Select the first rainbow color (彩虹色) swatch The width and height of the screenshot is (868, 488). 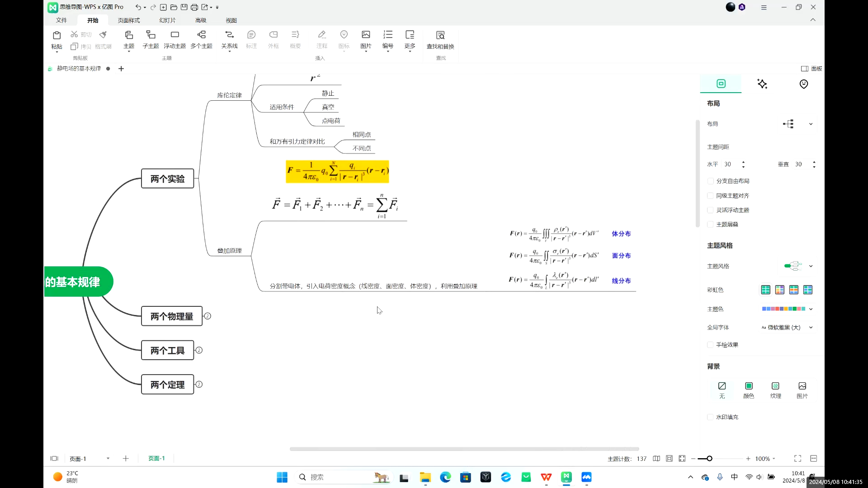[766, 290]
